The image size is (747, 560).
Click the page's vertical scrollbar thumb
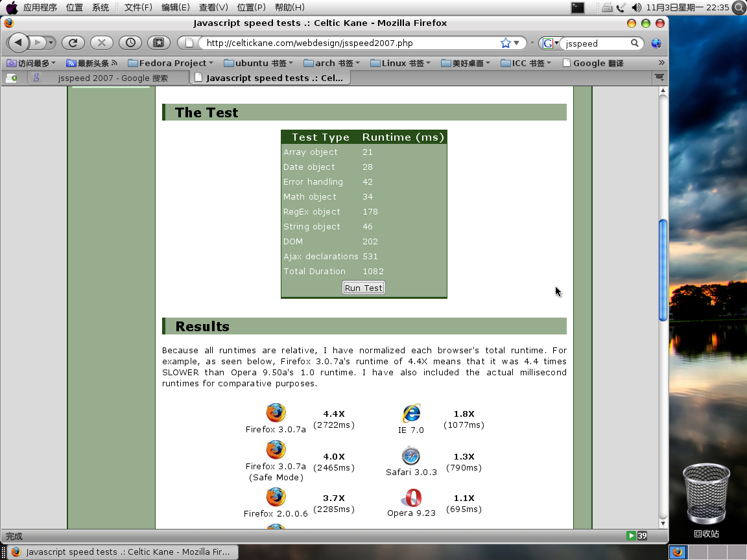663,270
